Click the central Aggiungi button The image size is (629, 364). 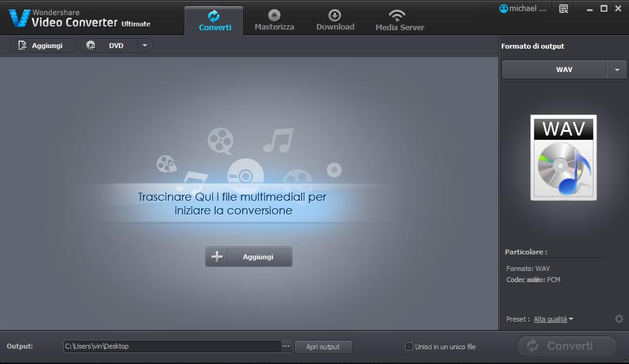point(249,257)
